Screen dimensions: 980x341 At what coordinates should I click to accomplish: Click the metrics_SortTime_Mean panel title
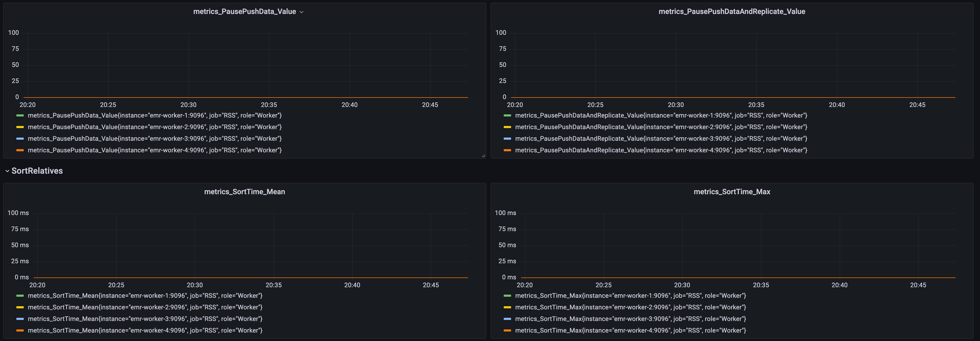(245, 192)
